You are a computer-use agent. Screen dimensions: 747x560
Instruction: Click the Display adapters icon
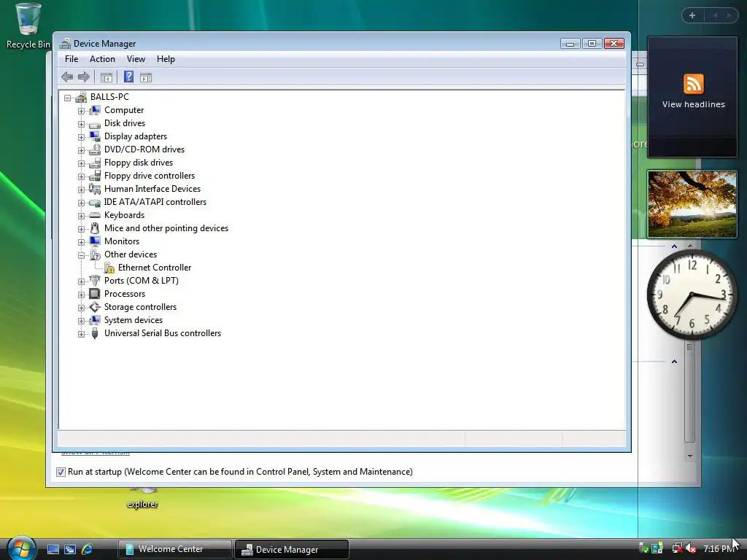(x=95, y=136)
